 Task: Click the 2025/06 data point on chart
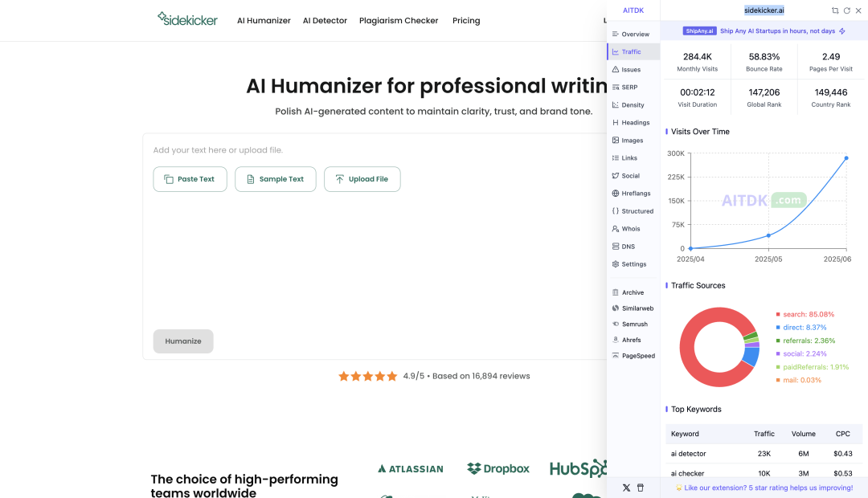coord(846,158)
